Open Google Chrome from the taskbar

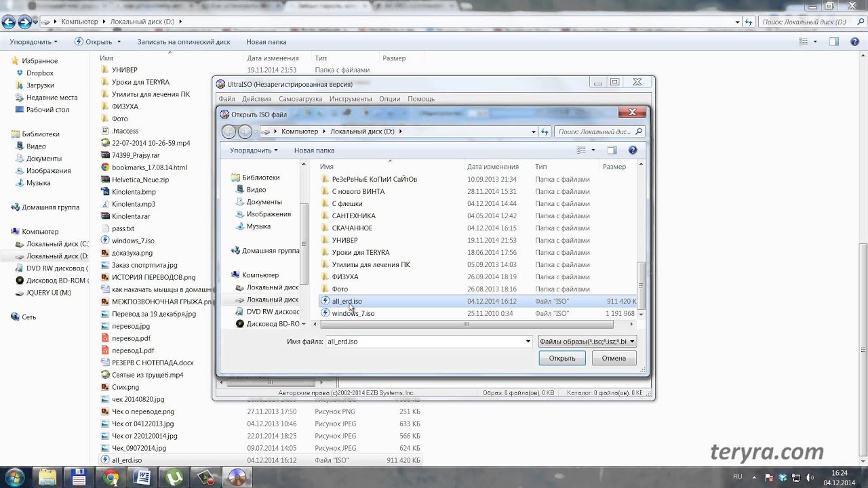click(x=111, y=477)
